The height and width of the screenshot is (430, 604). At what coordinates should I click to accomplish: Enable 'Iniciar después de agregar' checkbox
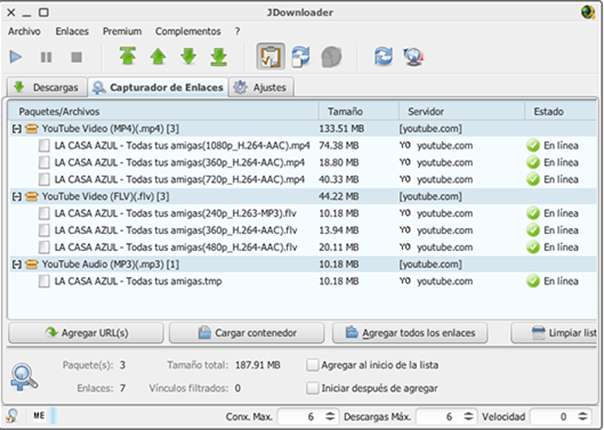[312, 388]
